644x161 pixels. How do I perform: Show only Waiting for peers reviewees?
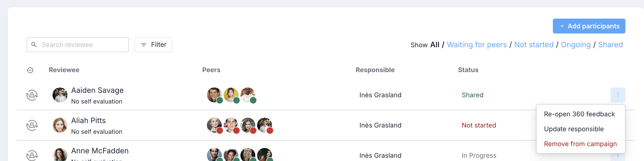pos(477,45)
